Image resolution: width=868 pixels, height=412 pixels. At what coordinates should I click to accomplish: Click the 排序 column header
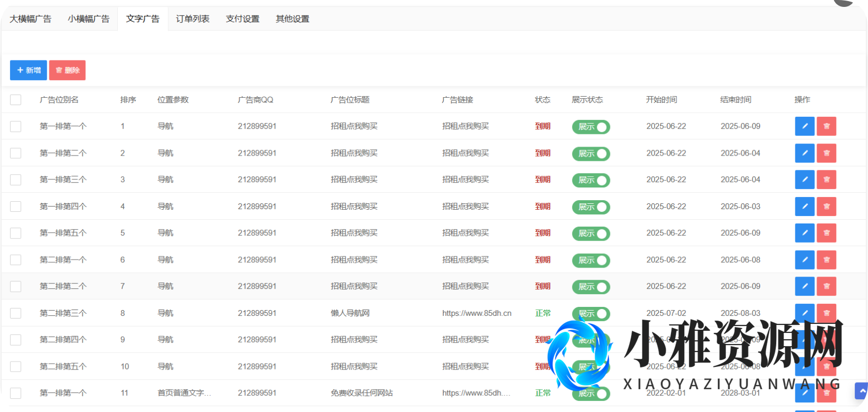128,100
